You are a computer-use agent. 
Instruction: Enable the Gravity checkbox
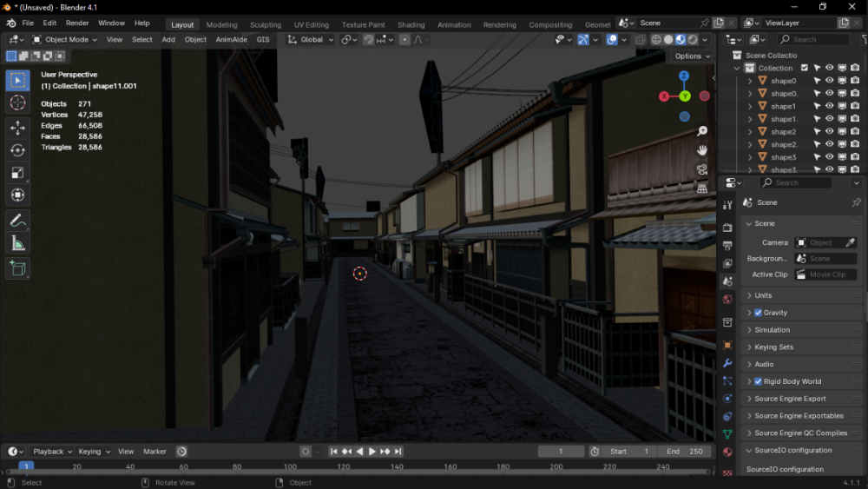[758, 313]
